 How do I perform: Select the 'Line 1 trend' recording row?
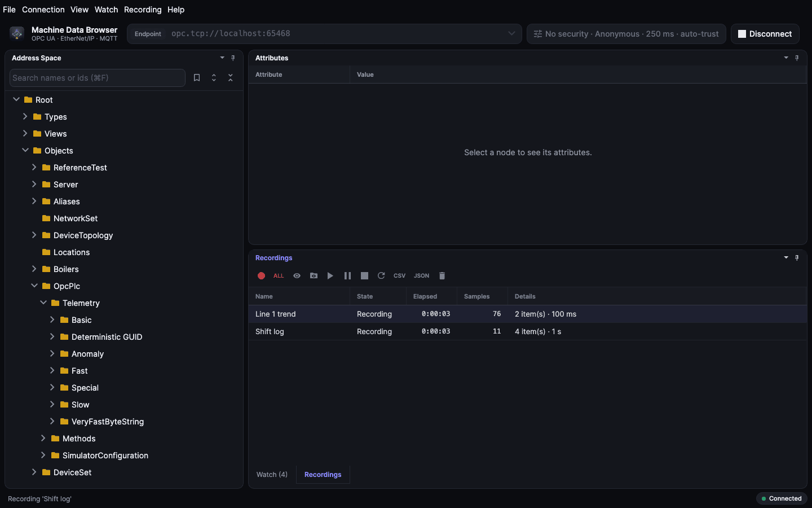pos(528,314)
